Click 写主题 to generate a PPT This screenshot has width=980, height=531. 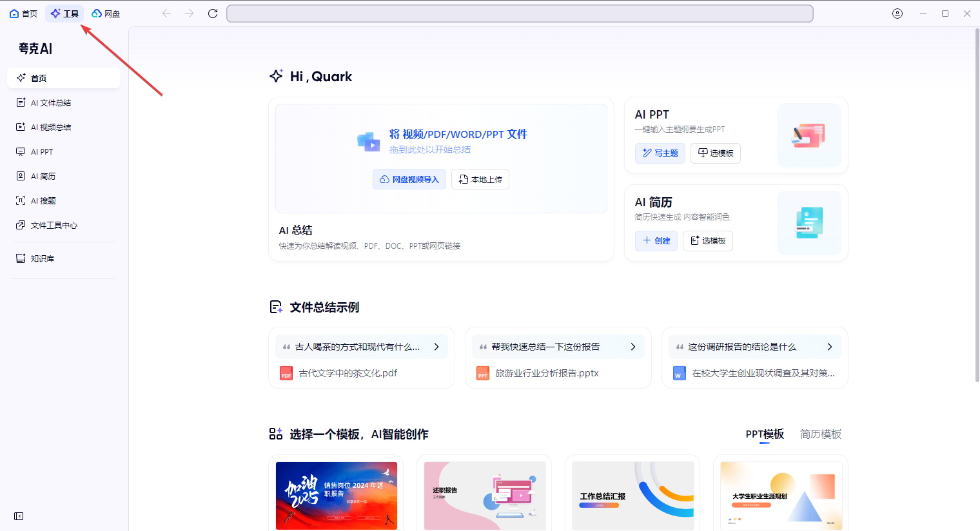(660, 153)
